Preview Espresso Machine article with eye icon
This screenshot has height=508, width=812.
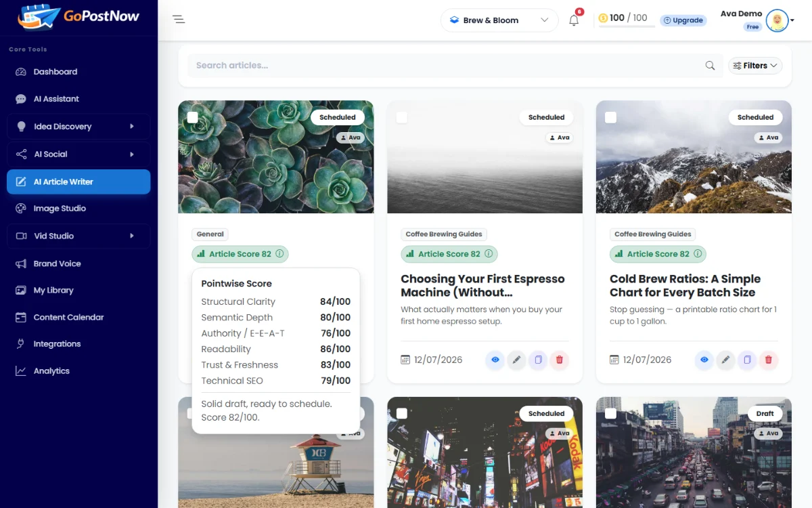coord(495,360)
